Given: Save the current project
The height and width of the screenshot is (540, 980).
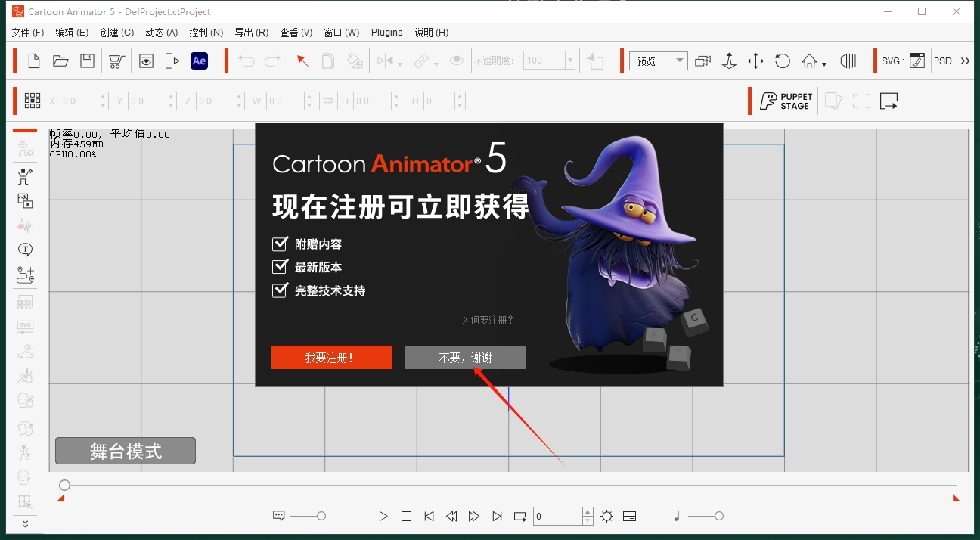Looking at the screenshot, I should [87, 61].
